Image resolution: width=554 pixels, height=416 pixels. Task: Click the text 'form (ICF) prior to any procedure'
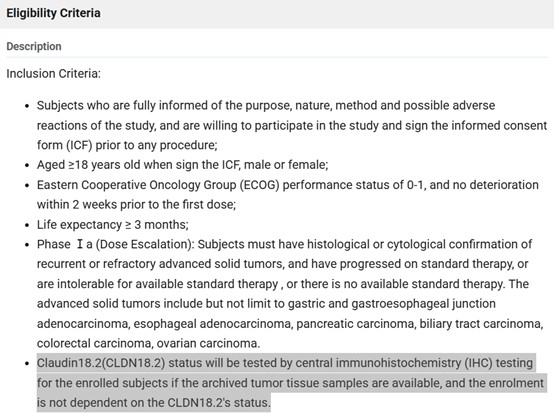(127, 145)
